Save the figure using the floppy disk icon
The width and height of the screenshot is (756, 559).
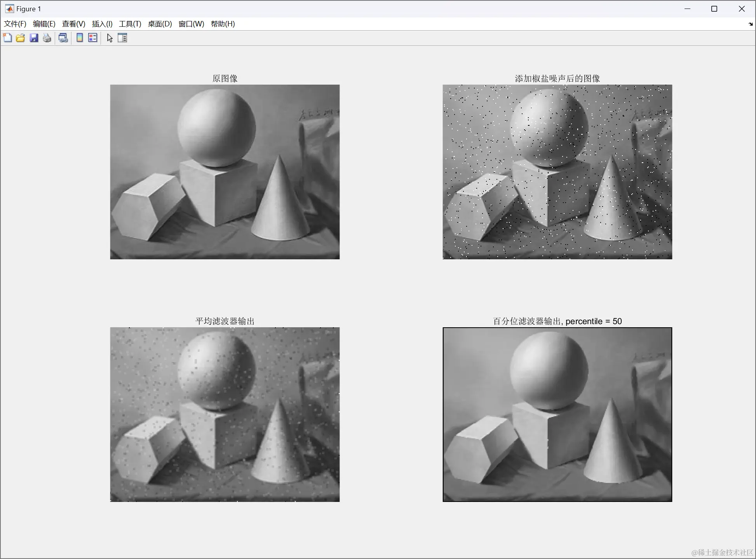pyautogui.click(x=34, y=38)
